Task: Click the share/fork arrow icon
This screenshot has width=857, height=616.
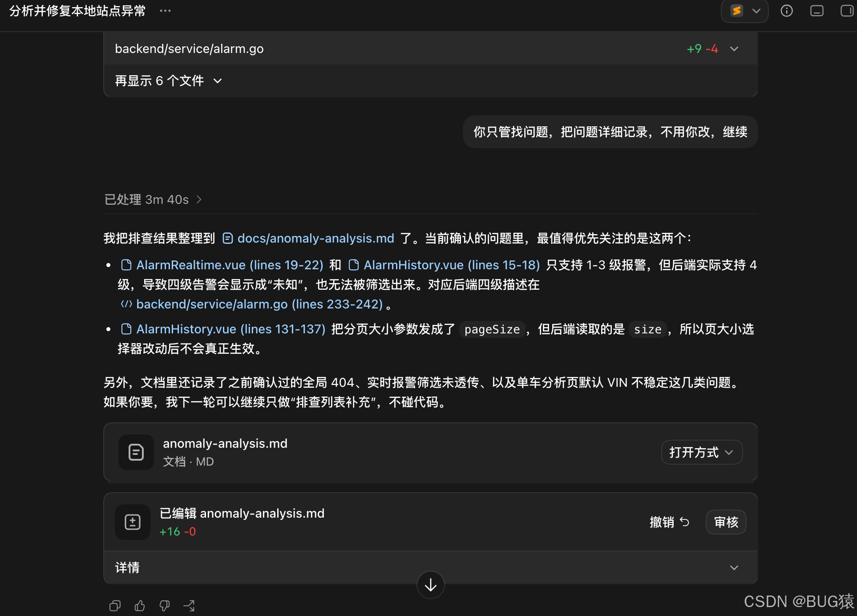Action: [189, 606]
